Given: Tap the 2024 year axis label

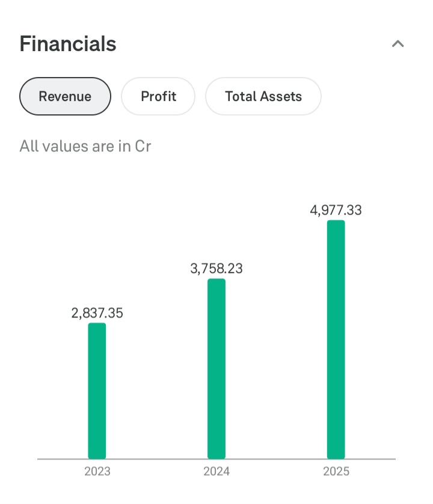Looking at the screenshot, I should coord(216,471).
